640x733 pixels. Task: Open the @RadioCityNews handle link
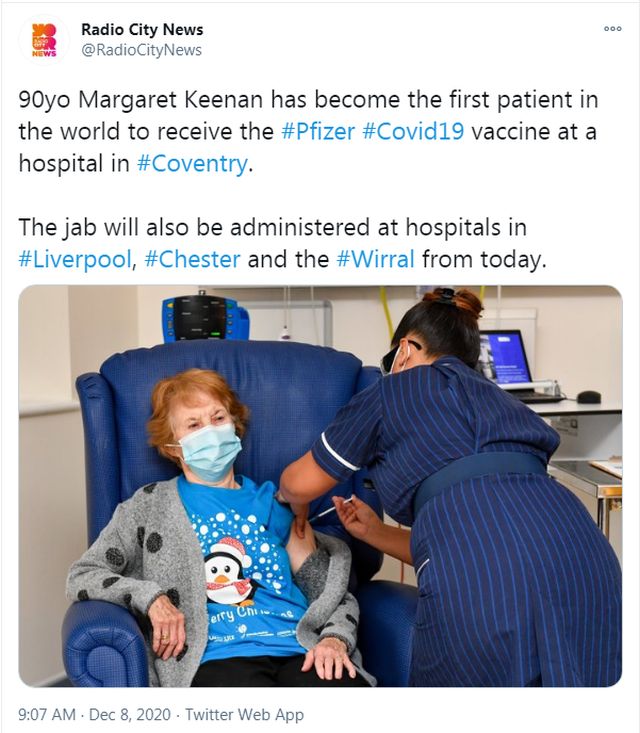(141, 50)
